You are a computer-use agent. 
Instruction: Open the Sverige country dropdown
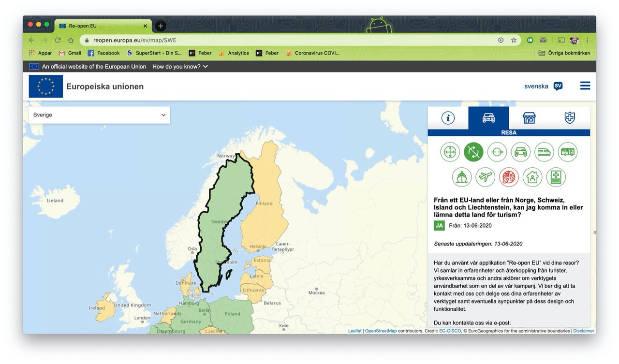tap(99, 115)
